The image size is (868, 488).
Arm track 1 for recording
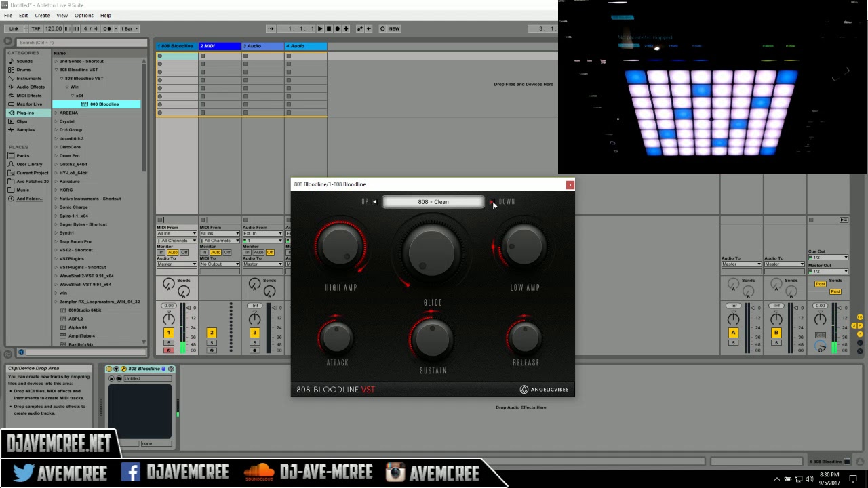pos(168,350)
